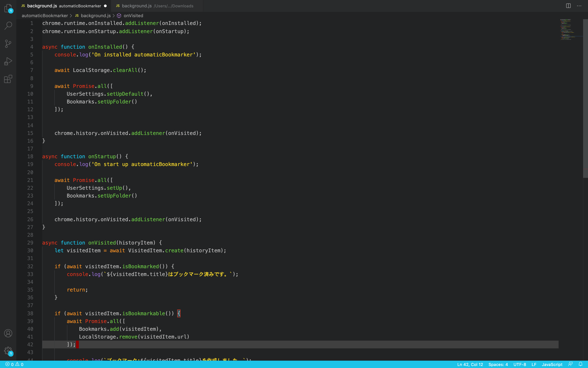588x368 pixels.
Task: Open the More Actions ellipsis menu
Action: click(x=579, y=6)
